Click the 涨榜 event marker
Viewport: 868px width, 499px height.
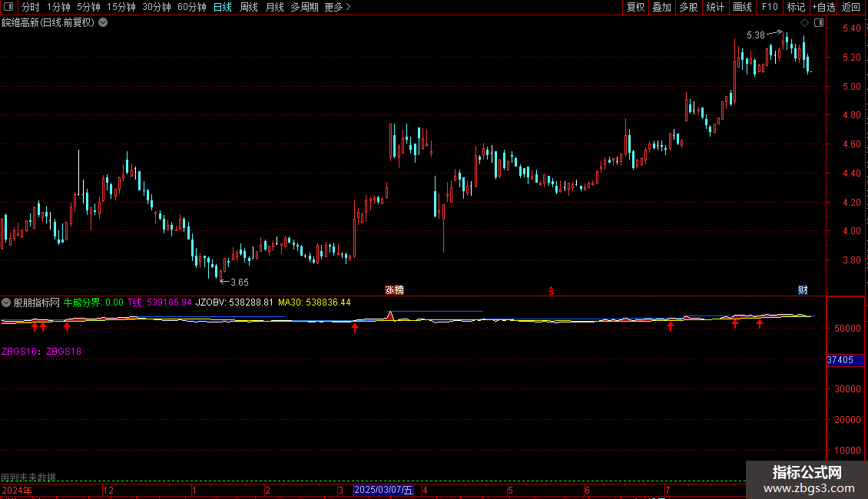394,290
